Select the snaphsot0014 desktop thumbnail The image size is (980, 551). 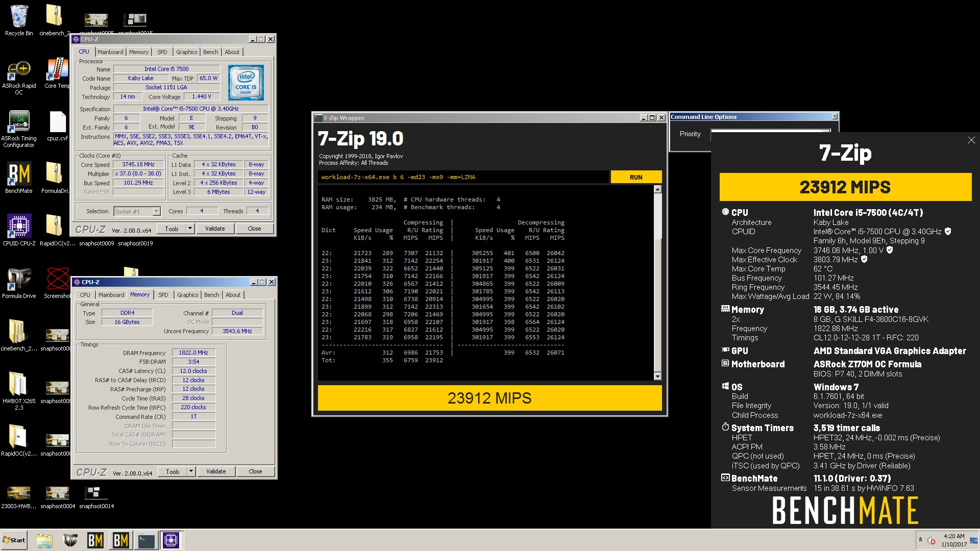pos(96,497)
